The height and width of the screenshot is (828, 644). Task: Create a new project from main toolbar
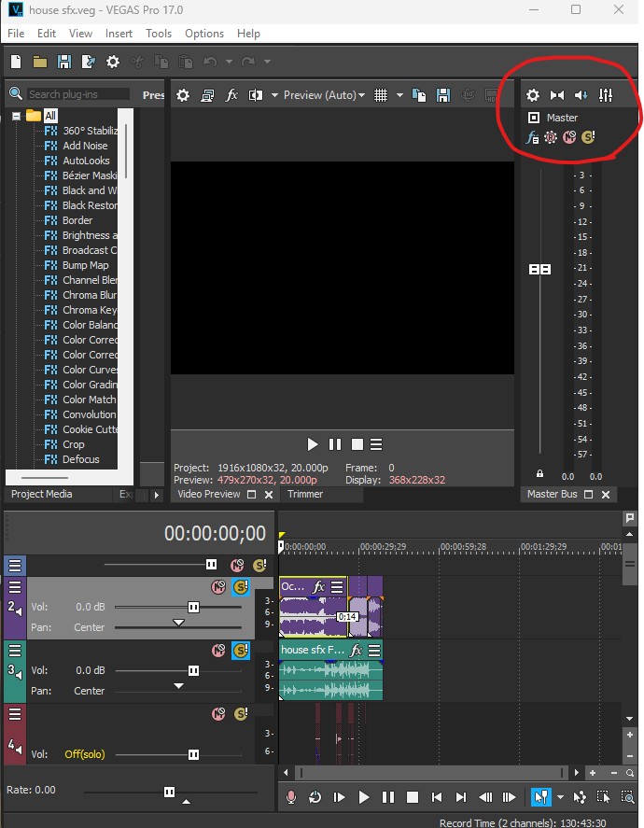(16, 62)
